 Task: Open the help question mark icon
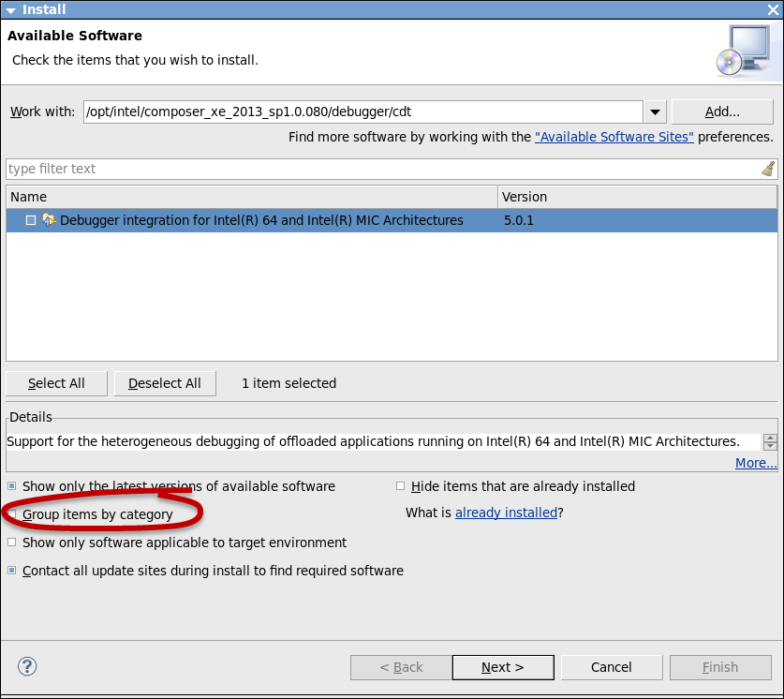coord(27,666)
